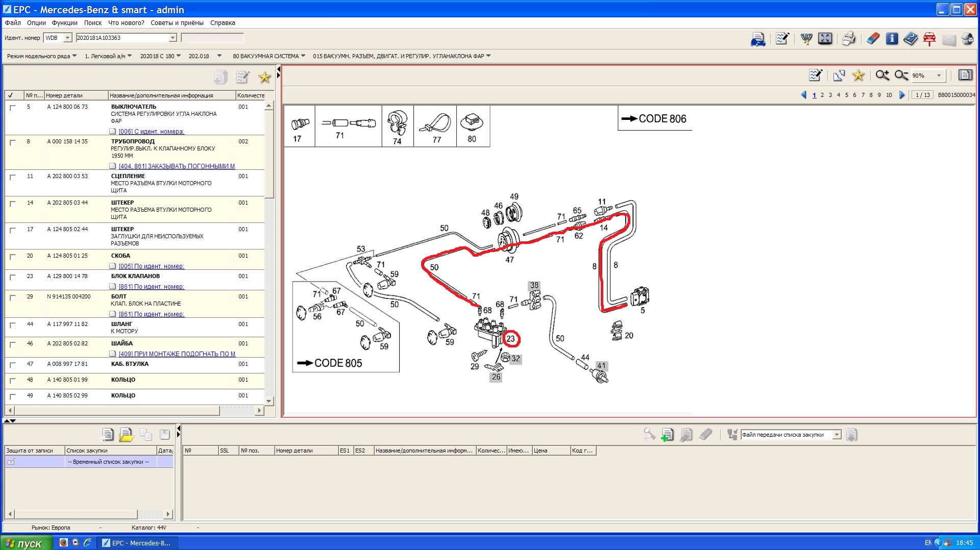Open the Опции menu
The image size is (980, 550).
click(36, 22)
